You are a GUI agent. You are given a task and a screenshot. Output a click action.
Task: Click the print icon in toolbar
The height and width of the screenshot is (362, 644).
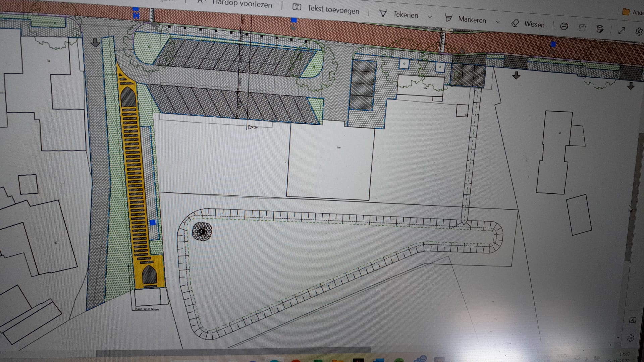(x=564, y=26)
